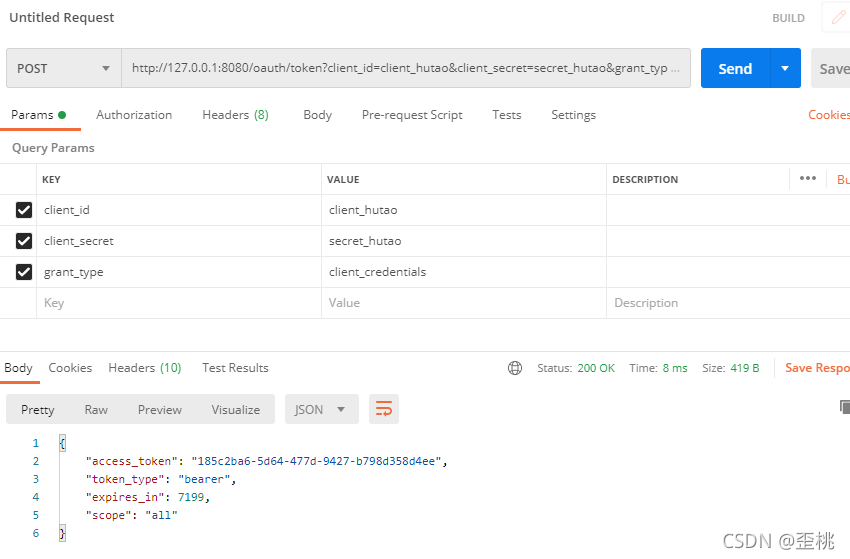
Task: Click the BUILD mode button
Action: pyautogui.click(x=788, y=18)
